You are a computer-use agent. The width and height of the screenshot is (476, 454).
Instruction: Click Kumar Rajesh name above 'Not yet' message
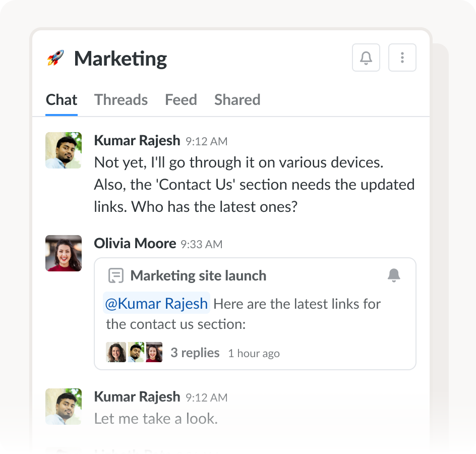tap(137, 141)
